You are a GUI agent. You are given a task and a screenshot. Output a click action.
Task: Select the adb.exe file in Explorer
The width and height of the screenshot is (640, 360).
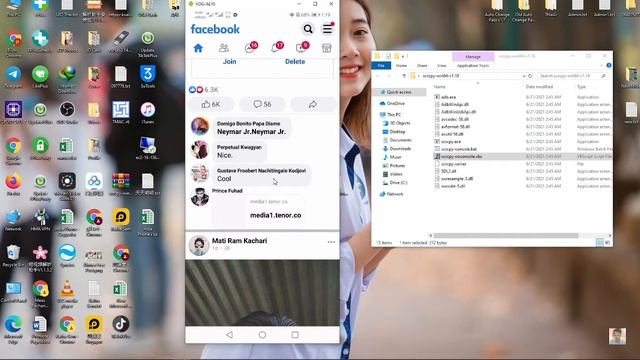pos(448,97)
